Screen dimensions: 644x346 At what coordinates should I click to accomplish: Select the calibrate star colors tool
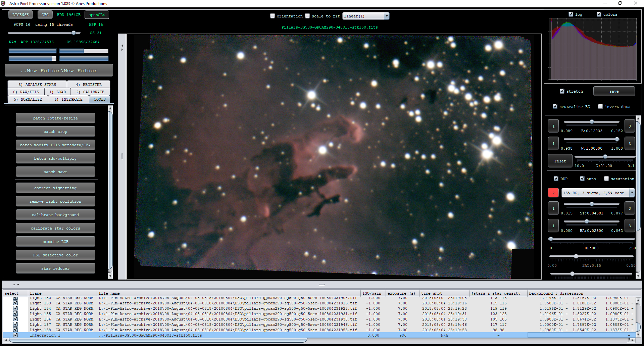coord(55,228)
